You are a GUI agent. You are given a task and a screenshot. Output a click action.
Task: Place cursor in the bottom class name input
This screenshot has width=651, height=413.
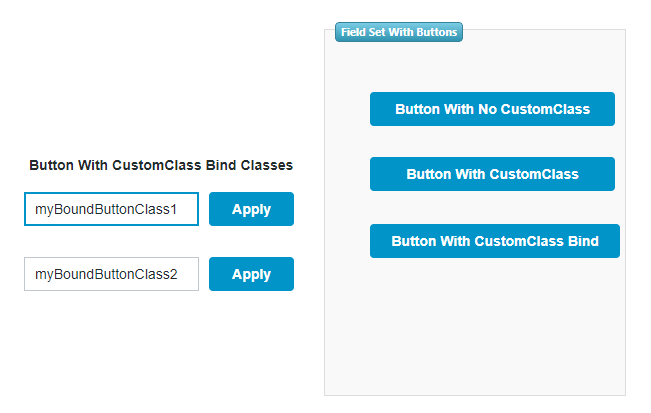pyautogui.click(x=111, y=274)
